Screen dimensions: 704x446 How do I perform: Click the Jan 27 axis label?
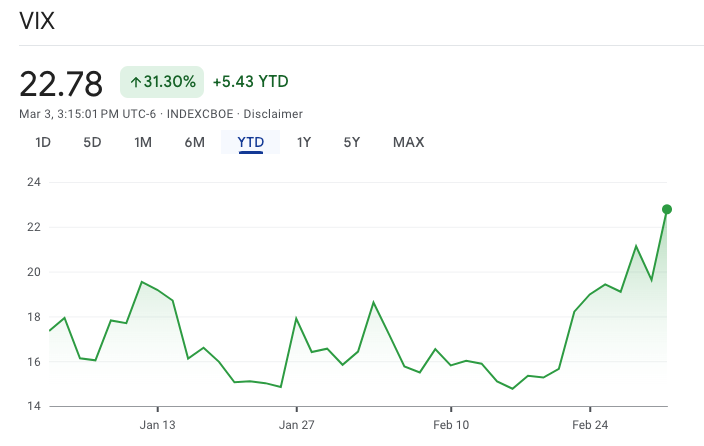pos(296,423)
